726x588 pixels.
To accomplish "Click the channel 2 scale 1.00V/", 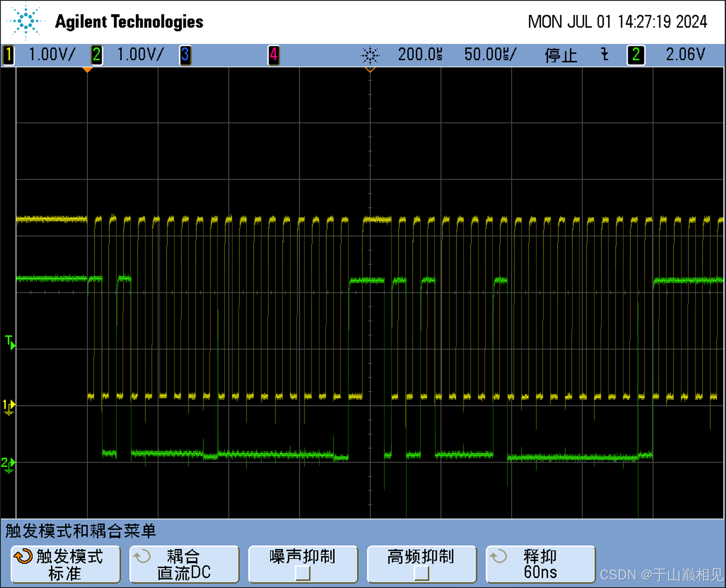I will [140, 54].
